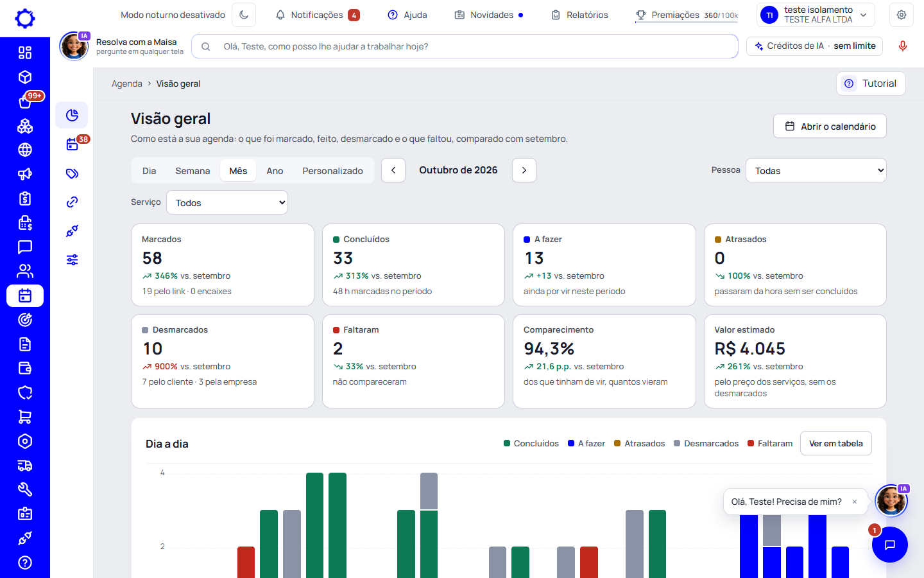Select the Ano tab

(275, 171)
